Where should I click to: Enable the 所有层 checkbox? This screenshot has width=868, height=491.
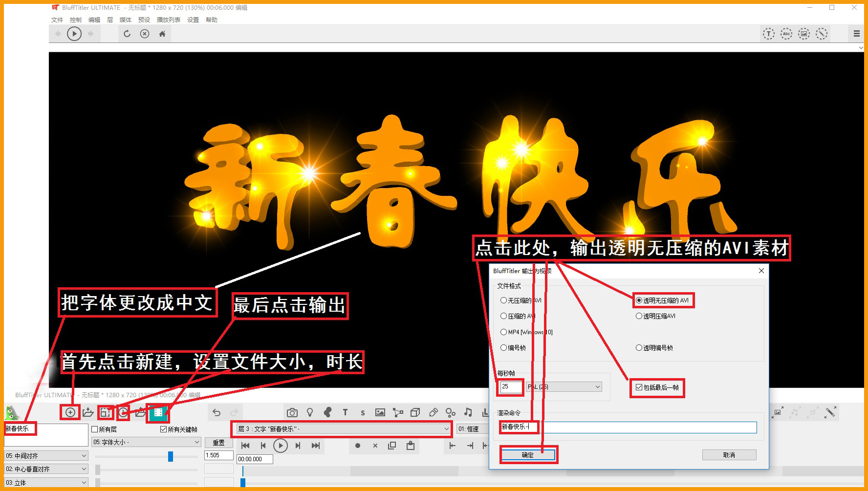point(104,429)
